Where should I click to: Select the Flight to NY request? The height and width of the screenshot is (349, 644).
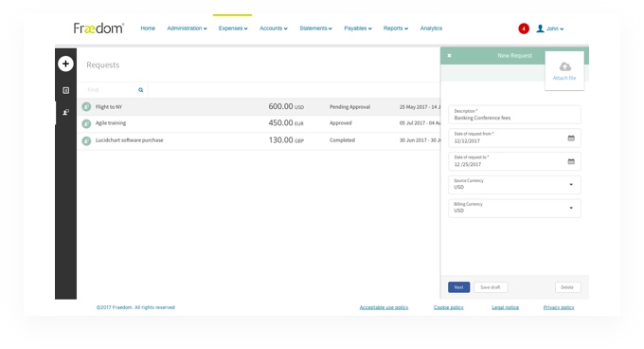(x=108, y=107)
